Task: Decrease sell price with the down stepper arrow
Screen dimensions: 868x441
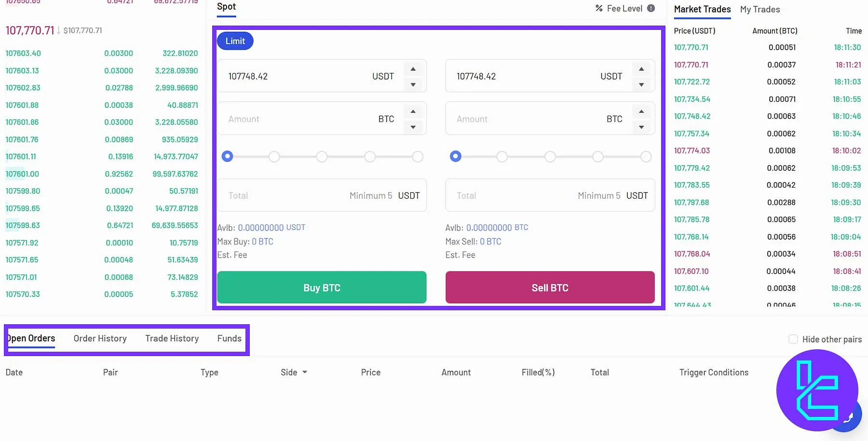Action: [x=641, y=85]
